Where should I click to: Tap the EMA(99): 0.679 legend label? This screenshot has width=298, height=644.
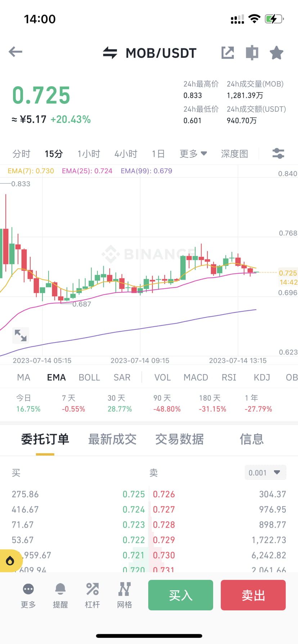click(146, 171)
